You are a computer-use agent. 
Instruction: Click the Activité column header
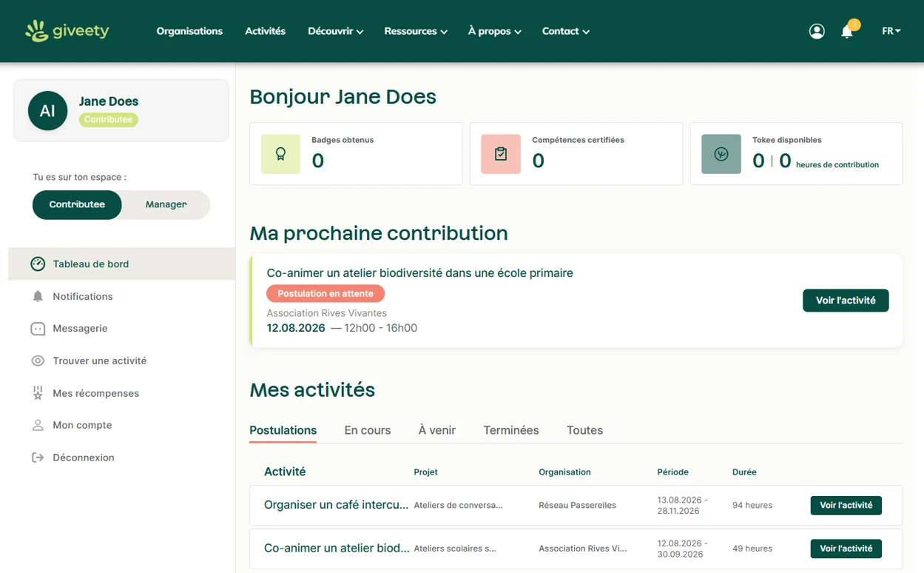(x=285, y=472)
